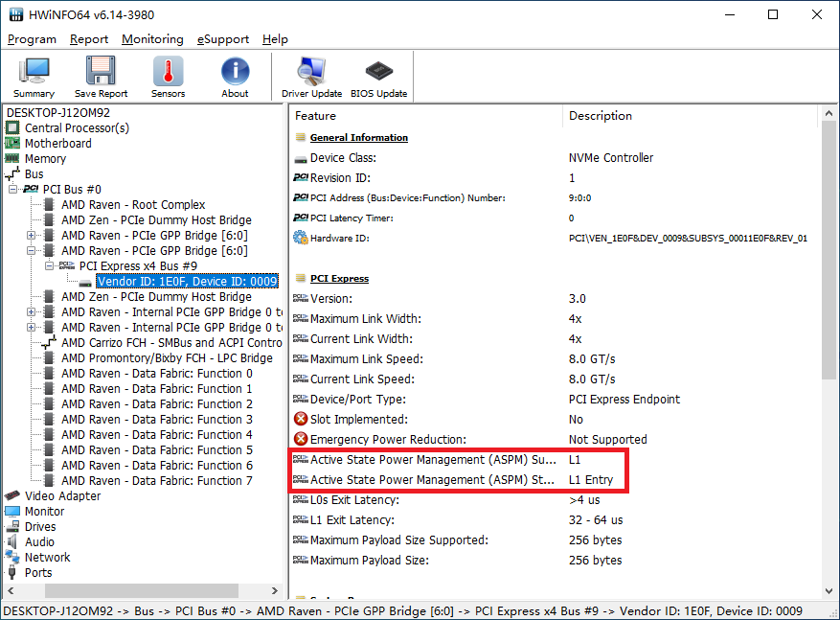
Task: Click the status bar path text
Action: coord(403,611)
